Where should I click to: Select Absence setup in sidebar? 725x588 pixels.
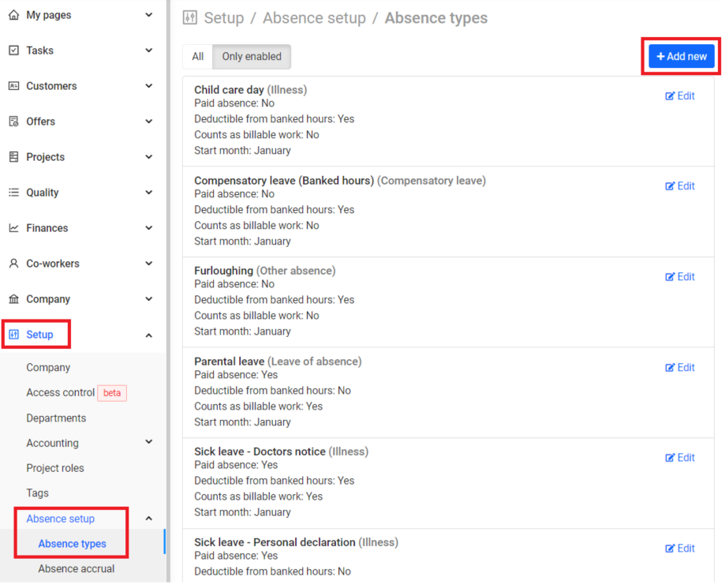coord(61,519)
